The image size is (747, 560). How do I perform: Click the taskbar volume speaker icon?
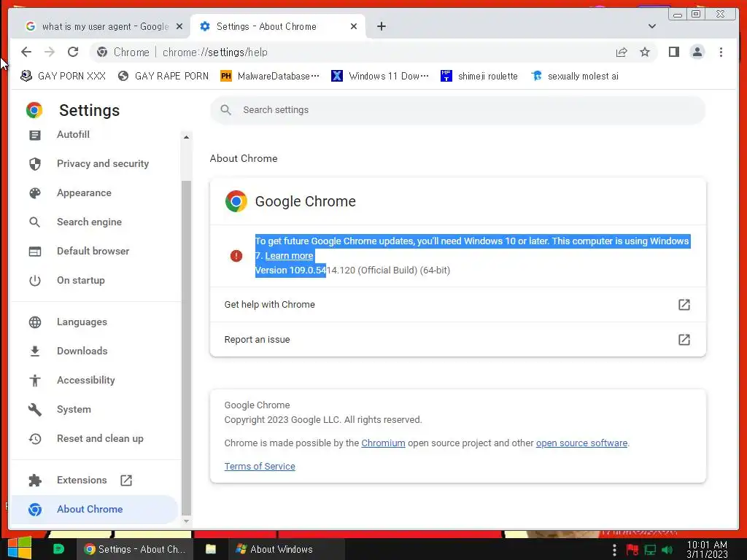coord(667,550)
